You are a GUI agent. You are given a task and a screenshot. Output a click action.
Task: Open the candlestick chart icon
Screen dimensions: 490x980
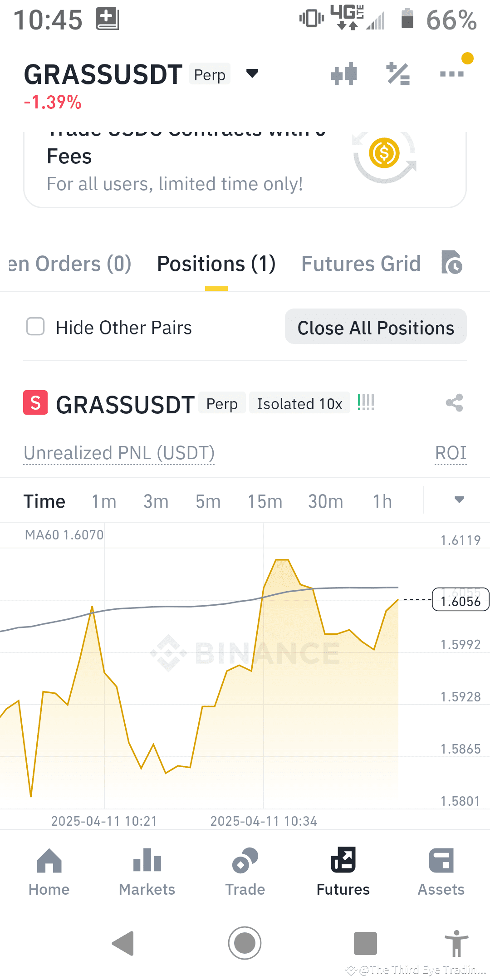(344, 74)
